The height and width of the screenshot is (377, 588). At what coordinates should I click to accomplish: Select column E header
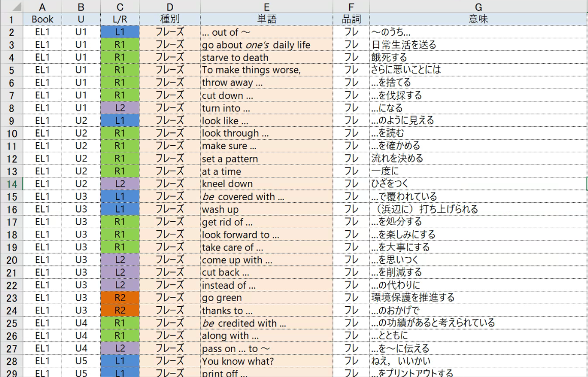pyautogui.click(x=266, y=7)
